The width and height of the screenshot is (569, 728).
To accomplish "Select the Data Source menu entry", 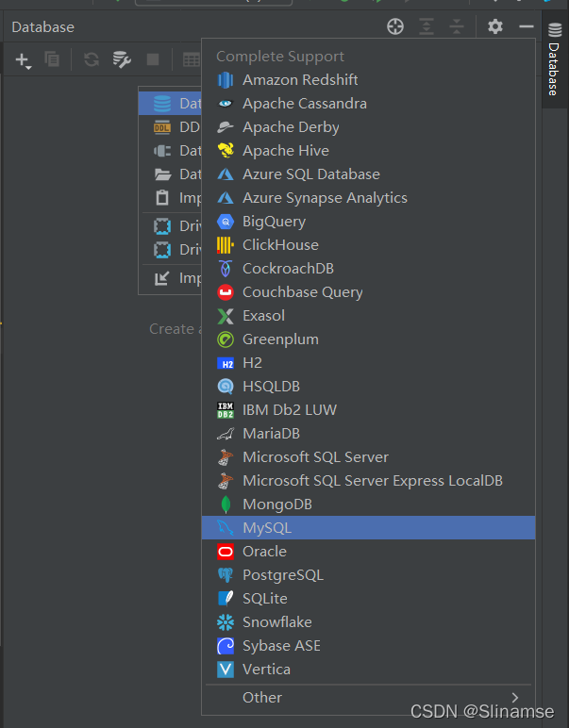I will coord(170,104).
